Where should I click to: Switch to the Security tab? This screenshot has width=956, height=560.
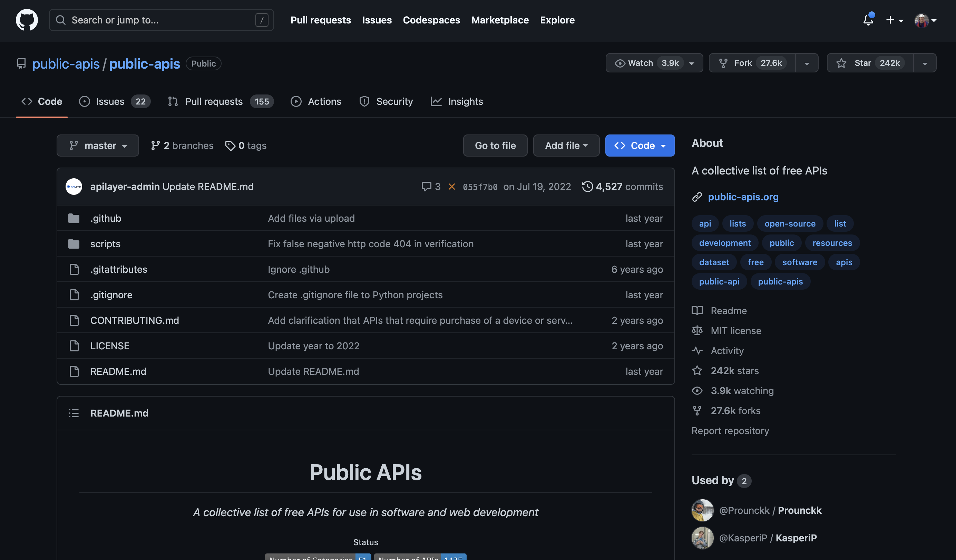[x=386, y=101]
